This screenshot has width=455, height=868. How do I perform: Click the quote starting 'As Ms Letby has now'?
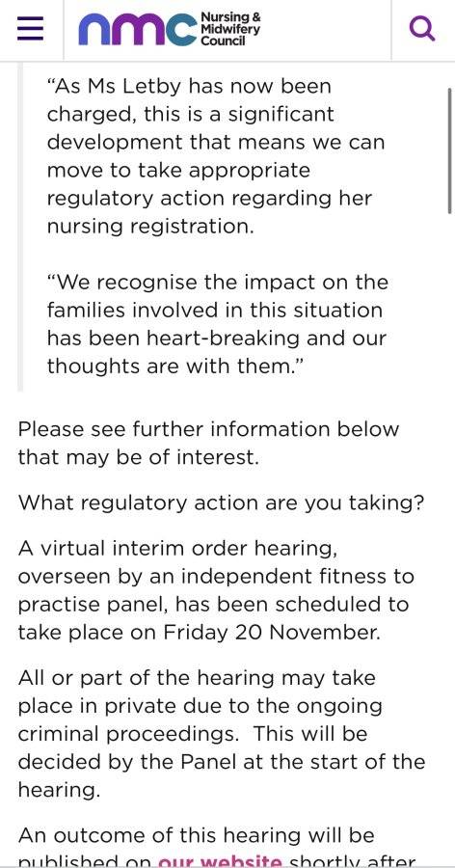tap(215, 156)
